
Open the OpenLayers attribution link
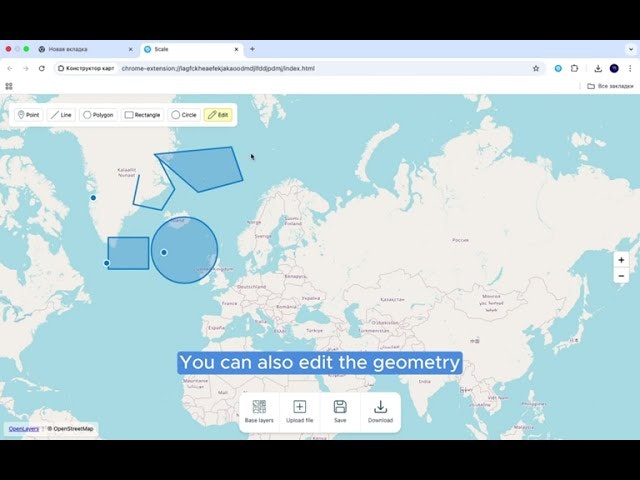tap(24, 429)
